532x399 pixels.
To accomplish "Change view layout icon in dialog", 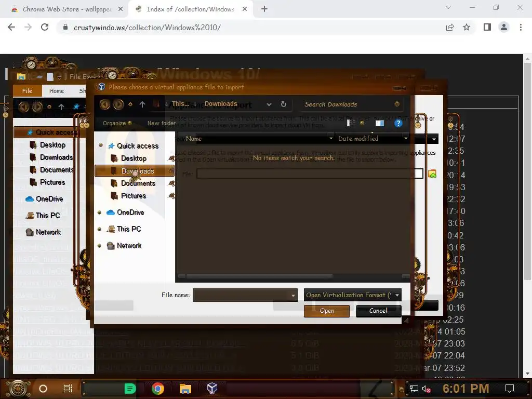I will click(x=351, y=123).
